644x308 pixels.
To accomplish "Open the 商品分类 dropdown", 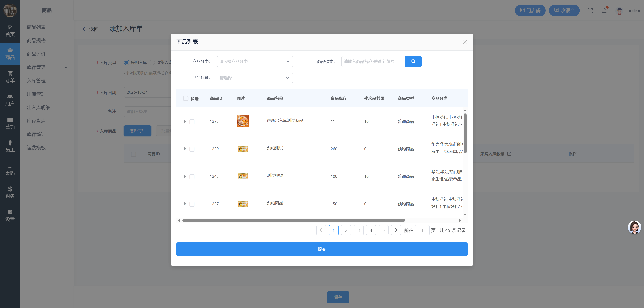I will coord(255,61).
